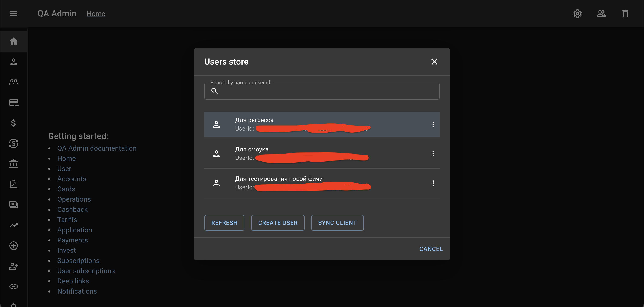Click the CREATE USER button

(278, 223)
